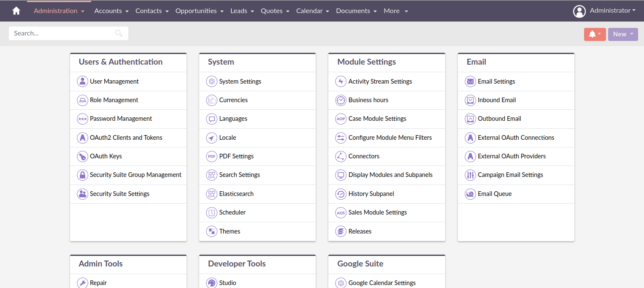The height and width of the screenshot is (288, 644).
Task: Expand the Accounts dropdown menu
Action: (x=111, y=11)
